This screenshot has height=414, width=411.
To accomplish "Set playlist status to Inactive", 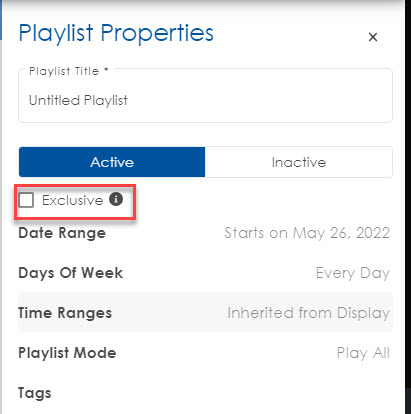I will 299,162.
